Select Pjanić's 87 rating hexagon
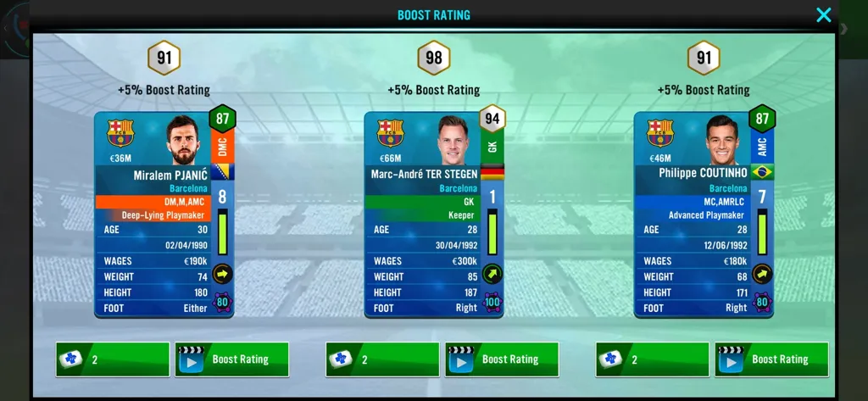Image resolution: width=868 pixels, height=401 pixels. [223, 118]
